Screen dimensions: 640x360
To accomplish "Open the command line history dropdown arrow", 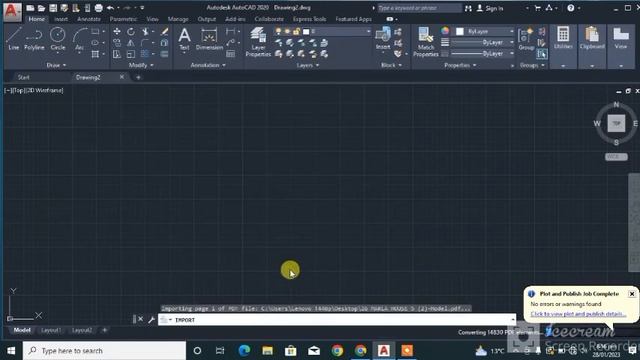I will [x=513, y=320].
